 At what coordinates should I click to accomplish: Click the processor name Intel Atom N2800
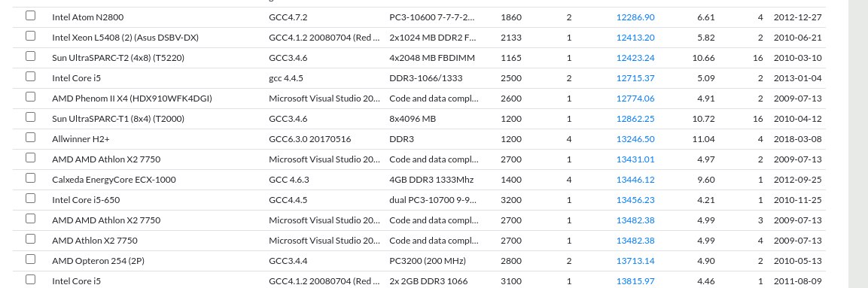point(87,17)
